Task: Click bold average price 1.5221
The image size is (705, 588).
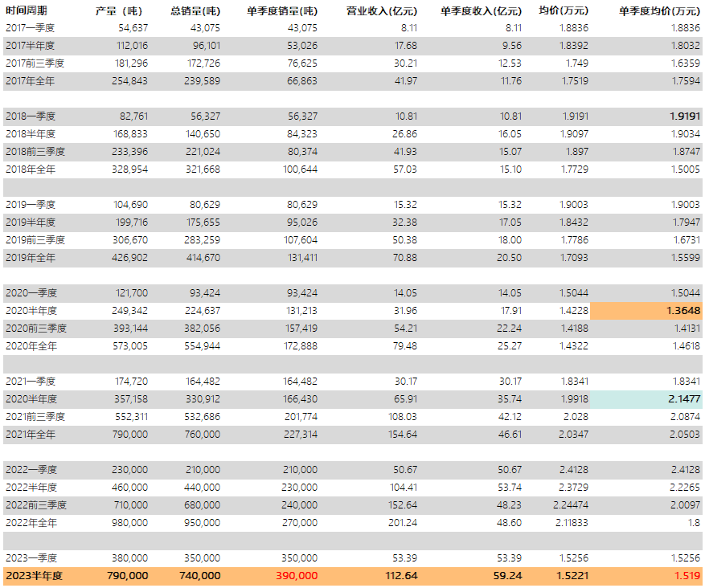Action: 572,576
